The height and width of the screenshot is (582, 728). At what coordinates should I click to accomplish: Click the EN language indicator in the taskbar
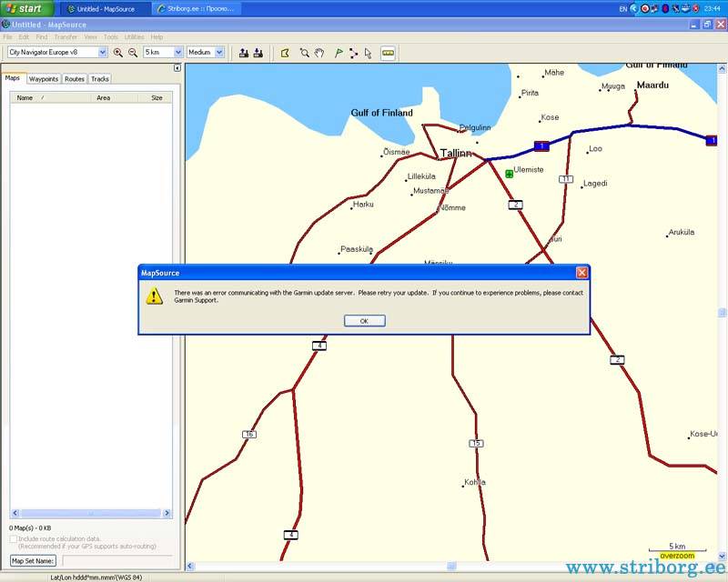click(623, 9)
